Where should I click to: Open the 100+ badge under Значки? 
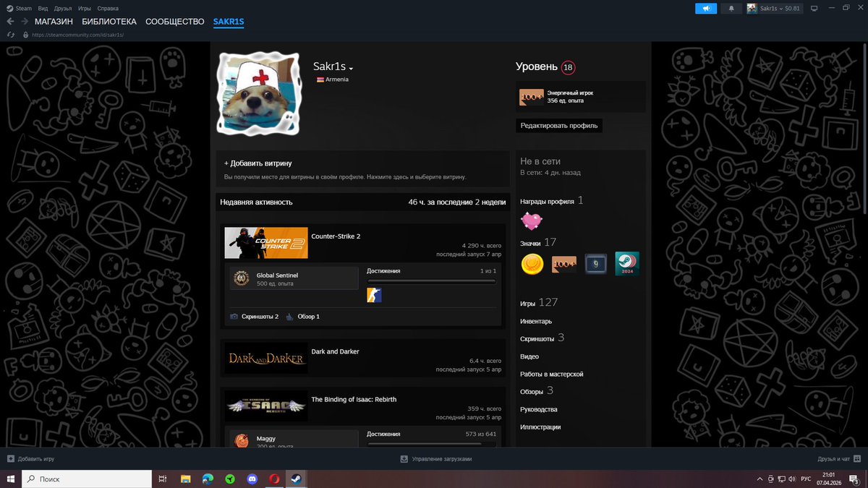click(564, 265)
